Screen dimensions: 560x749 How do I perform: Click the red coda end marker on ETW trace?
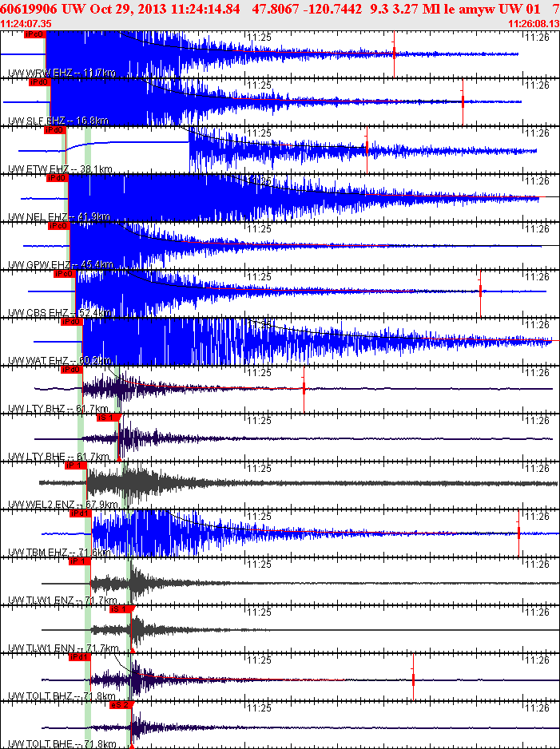click(x=367, y=149)
